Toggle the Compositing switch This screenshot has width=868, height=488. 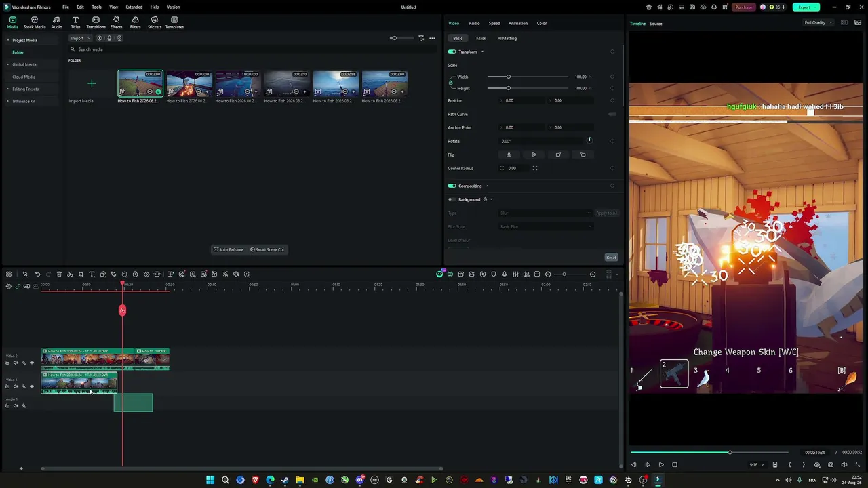pos(452,186)
